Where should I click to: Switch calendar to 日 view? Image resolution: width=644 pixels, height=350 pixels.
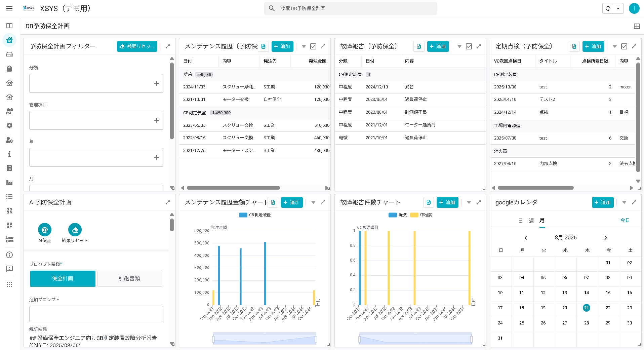pyautogui.click(x=520, y=221)
